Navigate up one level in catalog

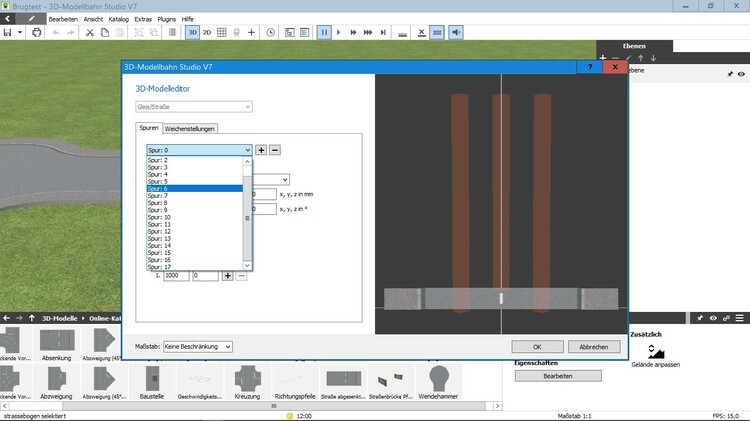tap(32, 318)
